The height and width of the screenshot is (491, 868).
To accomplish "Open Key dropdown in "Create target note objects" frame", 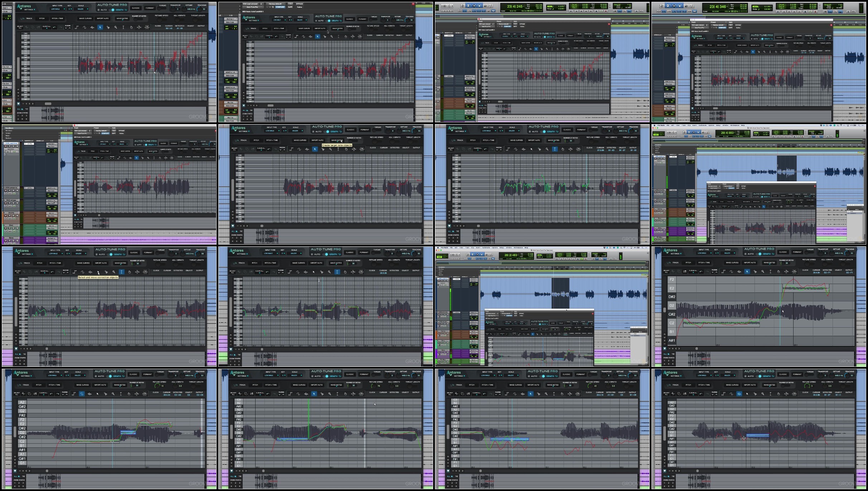I will pyautogui.click(x=284, y=131).
